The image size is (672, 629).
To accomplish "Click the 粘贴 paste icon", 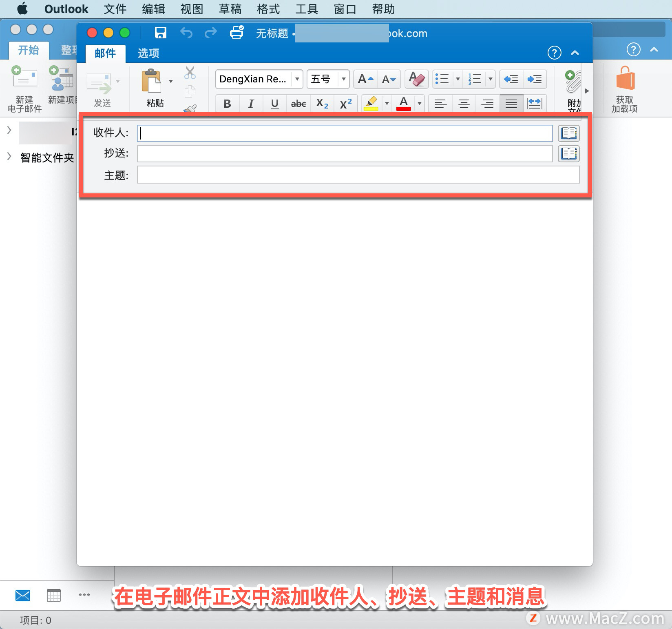I will point(152,82).
